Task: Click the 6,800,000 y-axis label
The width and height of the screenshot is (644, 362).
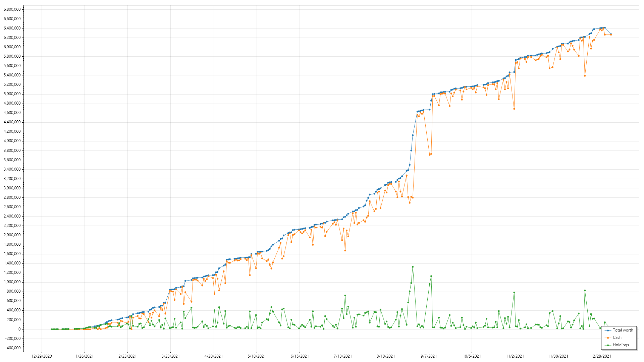Action: 12,9
